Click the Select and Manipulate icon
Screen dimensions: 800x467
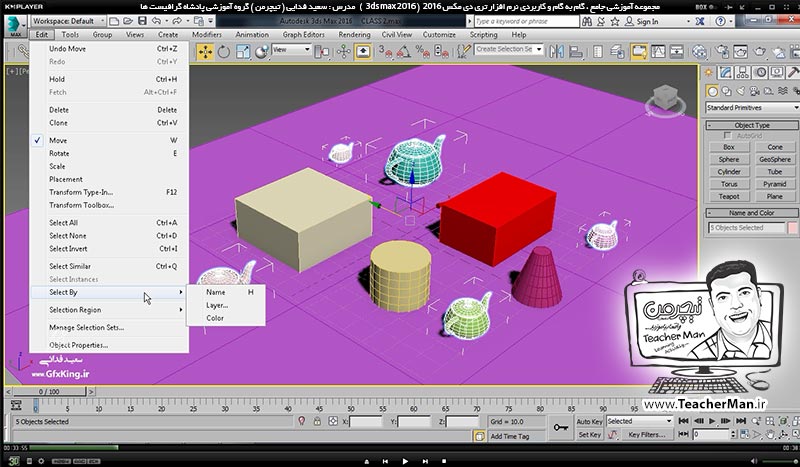(343, 52)
